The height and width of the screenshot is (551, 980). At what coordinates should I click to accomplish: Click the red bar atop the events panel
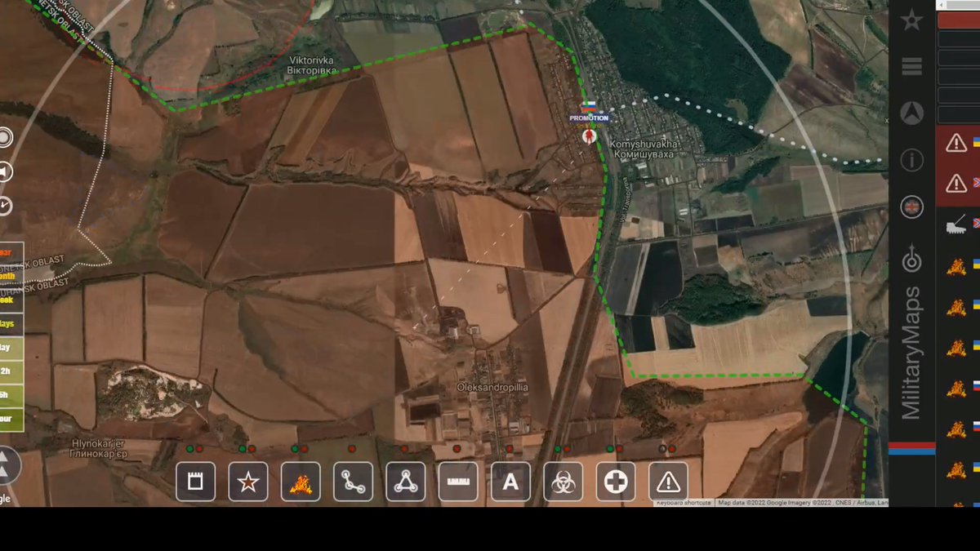point(959,20)
